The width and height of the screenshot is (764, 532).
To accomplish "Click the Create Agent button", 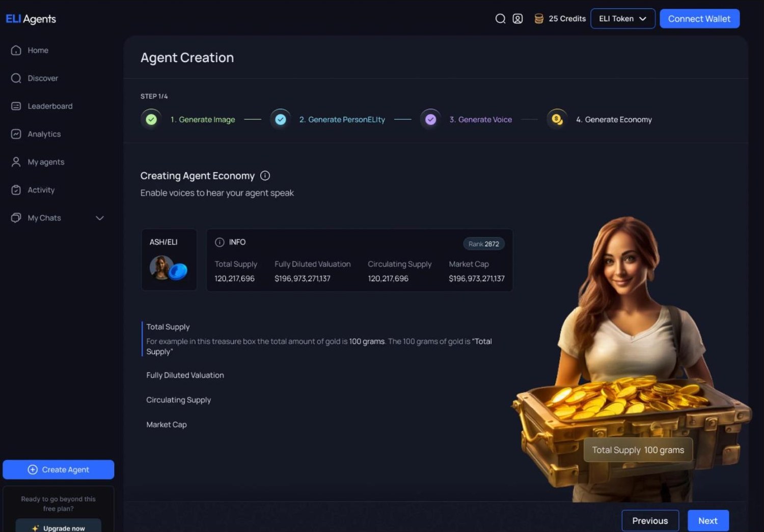I will tap(59, 469).
